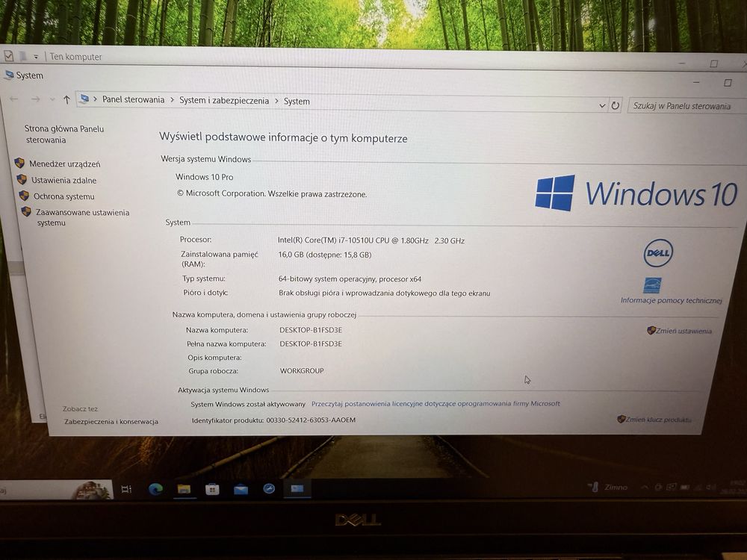This screenshot has width=747, height=560.
Task: Launch Microsoft Edge from taskbar
Action: [155, 489]
